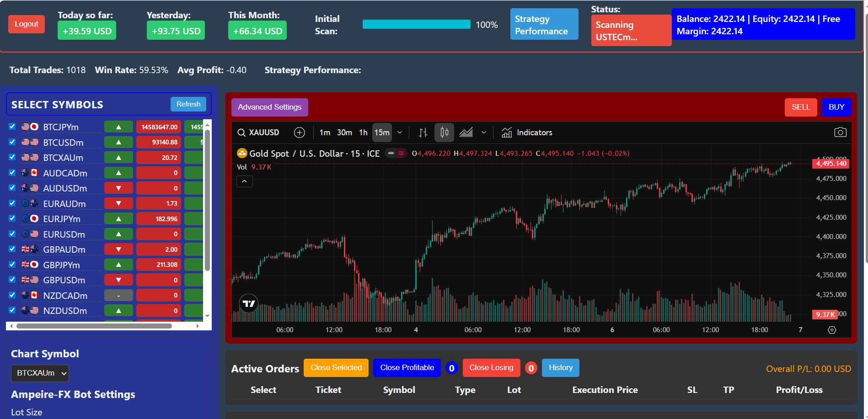The height and width of the screenshot is (419, 868).
Task: Toggle the NZDUSDm symbol checkbox
Action: (x=12, y=310)
